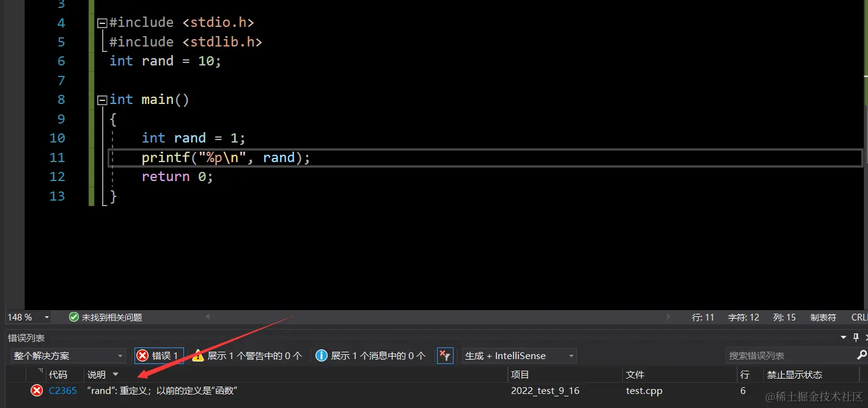Toggle the 错误 1 errors filter
Viewport: 868px width, 408px height.
tap(159, 356)
